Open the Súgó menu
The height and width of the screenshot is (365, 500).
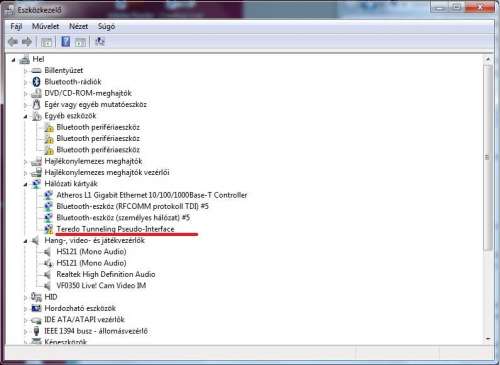pyautogui.click(x=106, y=26)
